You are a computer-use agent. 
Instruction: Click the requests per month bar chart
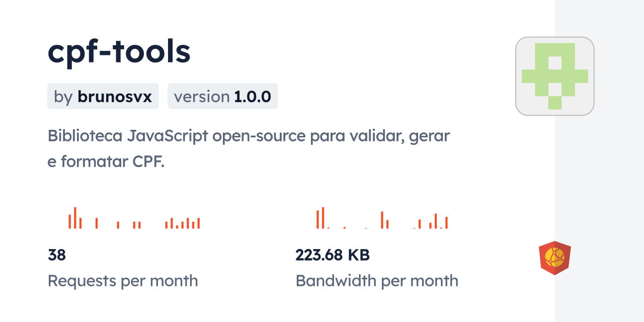[x=134, y=218]
